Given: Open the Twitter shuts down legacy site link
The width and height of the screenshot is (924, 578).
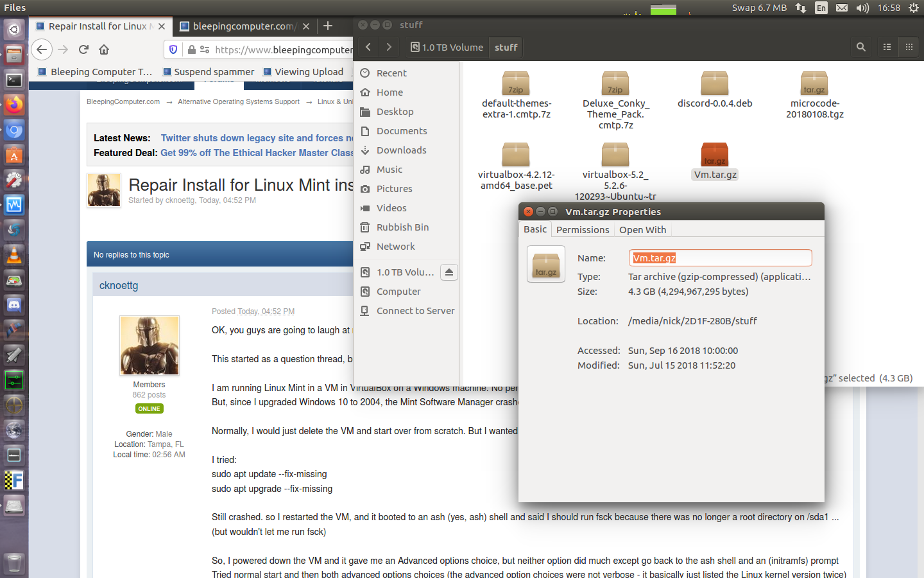Looking at the screenshot, I should [x=257, y=138].
